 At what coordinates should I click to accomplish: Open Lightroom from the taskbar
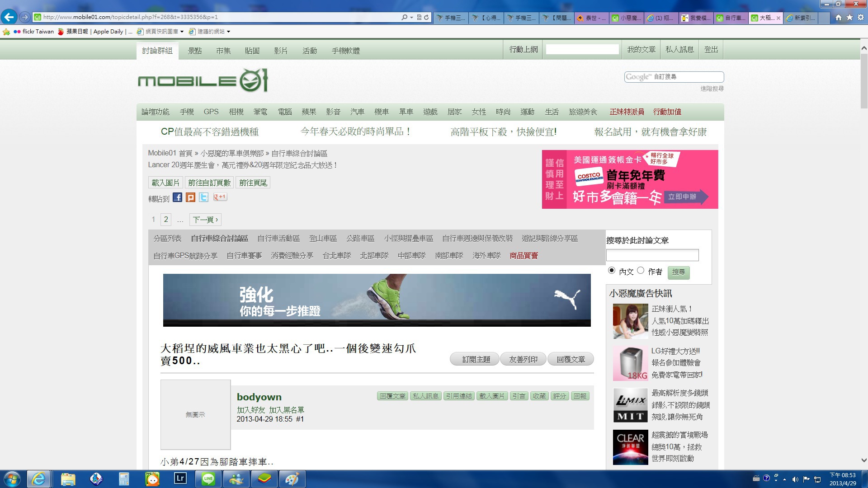180,479
